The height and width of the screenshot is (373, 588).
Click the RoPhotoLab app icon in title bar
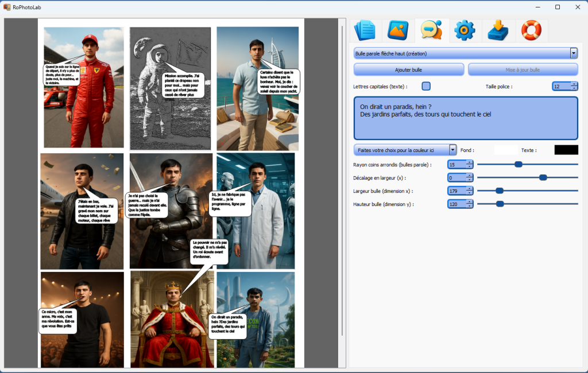click(x=7, y=7)
